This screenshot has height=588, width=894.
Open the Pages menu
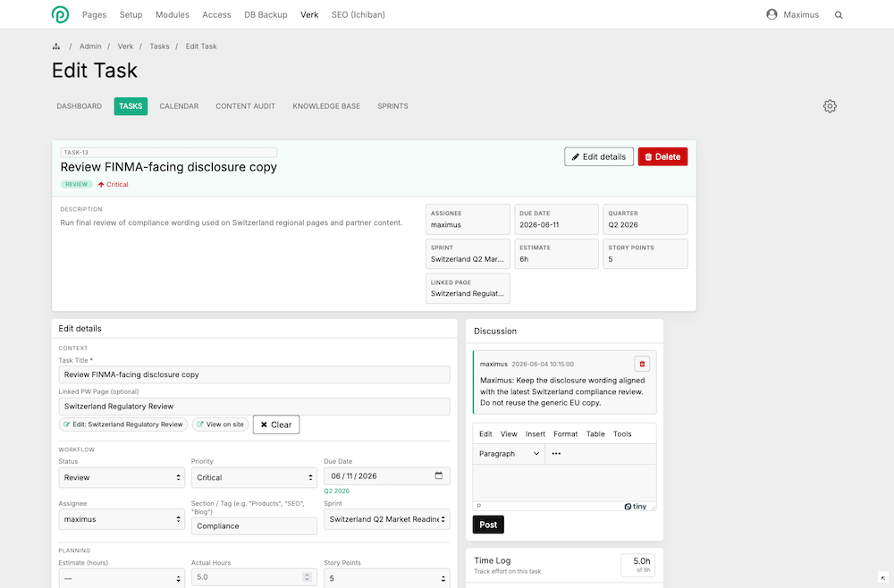94,15
